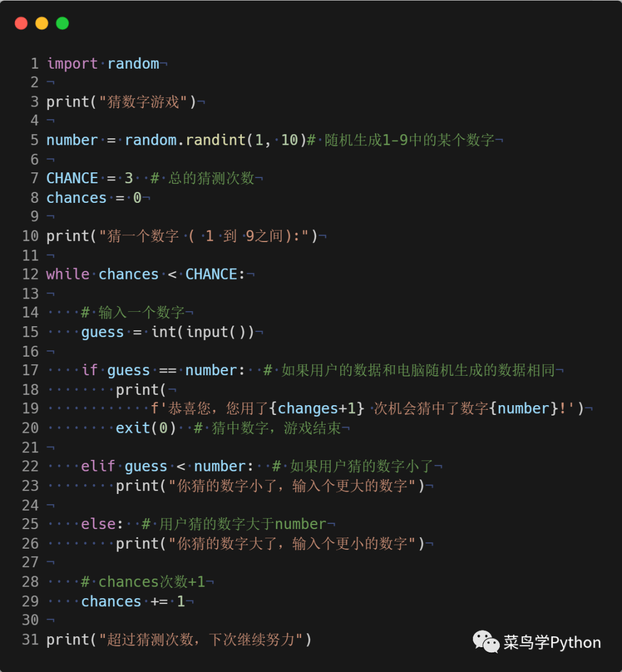Click the while keyword on line 12
The height and width of the screenshot is (672, 622).
click(68, 274)
